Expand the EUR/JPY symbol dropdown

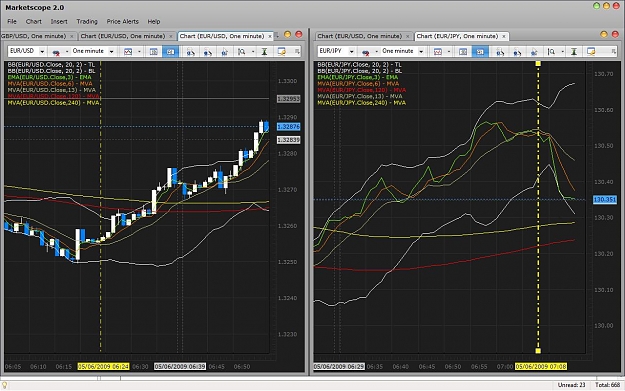352,52
